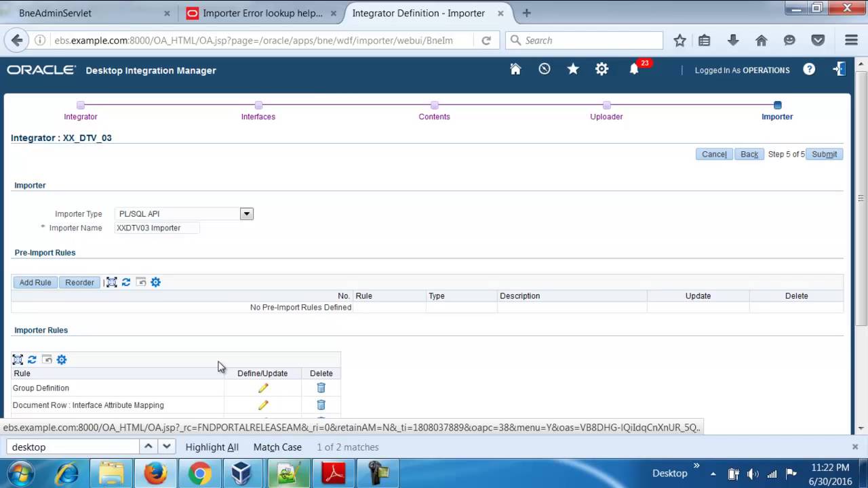Toggle Highlight All in find bar
868x488 pixels.
[x=212, y=447]
